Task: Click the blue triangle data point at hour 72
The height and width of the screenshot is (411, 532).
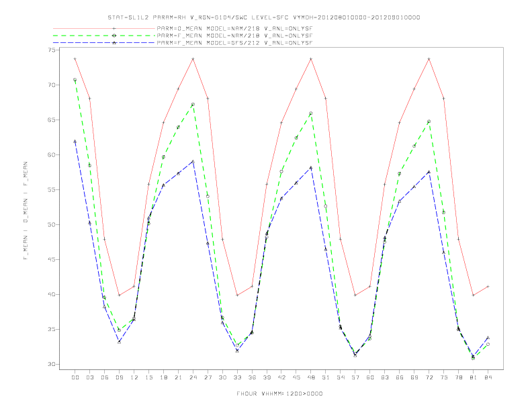Action: pos(429,172)
